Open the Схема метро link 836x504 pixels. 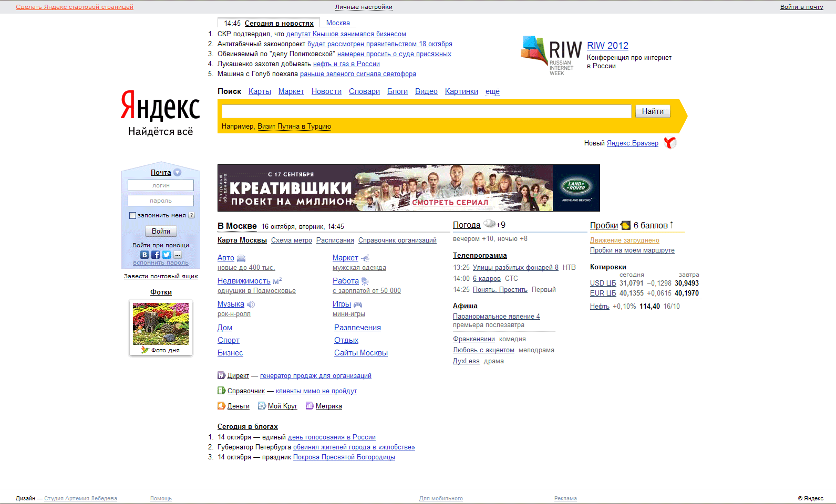(x=292, y=240)
